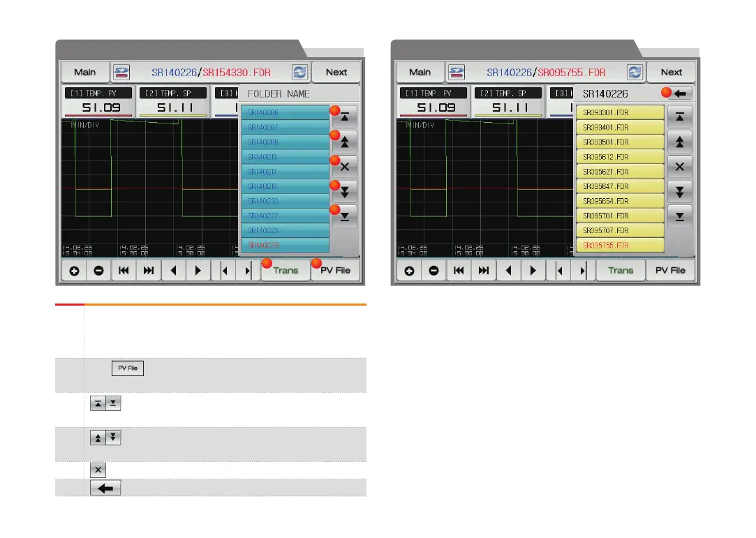
Task: Open file SR093501.FDR
Action: 620,142
